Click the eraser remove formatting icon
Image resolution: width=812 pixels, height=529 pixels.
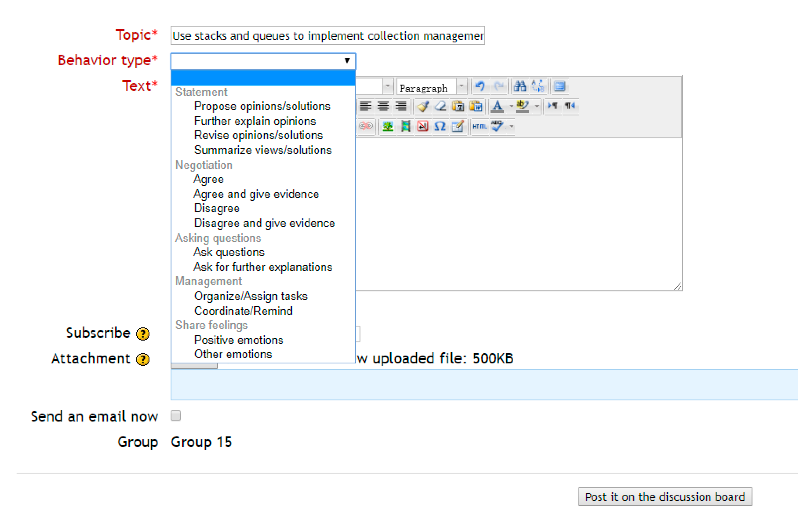[440, 107]
